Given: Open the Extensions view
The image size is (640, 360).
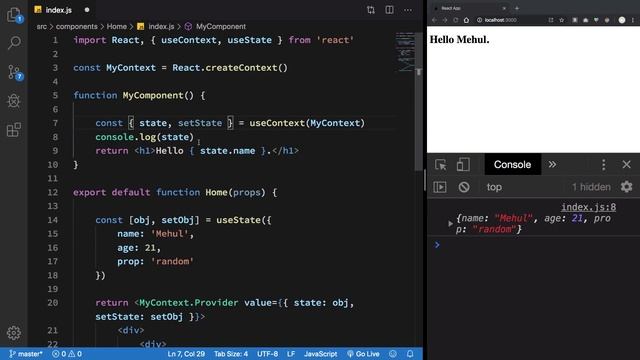Looking at the screenshot, I should 14,130.
